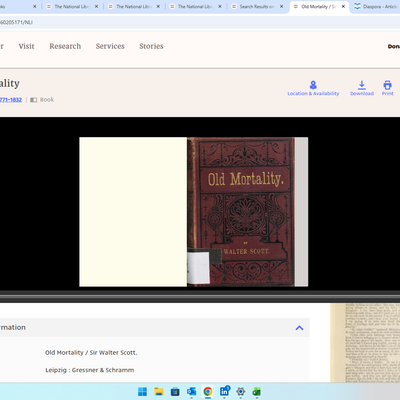The height and width of the screenshot is (400, 400).
Task: Open the Settings gear in the taskbar
Action: click(240, 392)
